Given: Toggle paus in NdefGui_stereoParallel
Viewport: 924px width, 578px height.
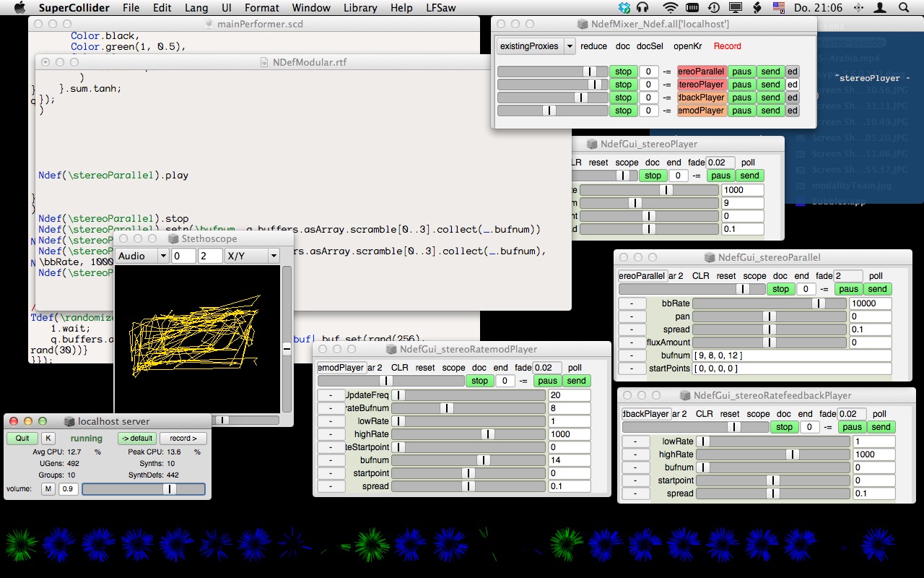Looking at the screenshot, I should [848, 289].
